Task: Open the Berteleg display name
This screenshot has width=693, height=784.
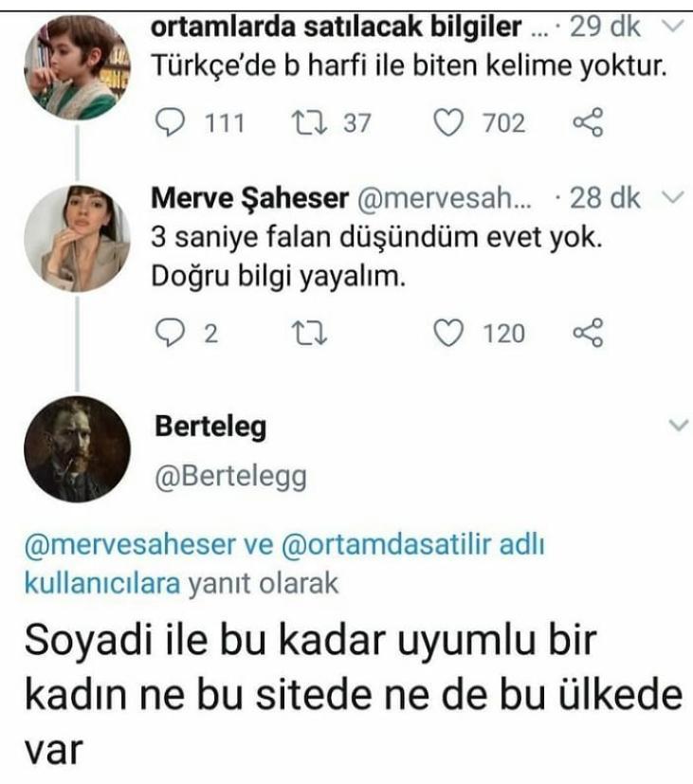Action: click(x=210, y=428)
